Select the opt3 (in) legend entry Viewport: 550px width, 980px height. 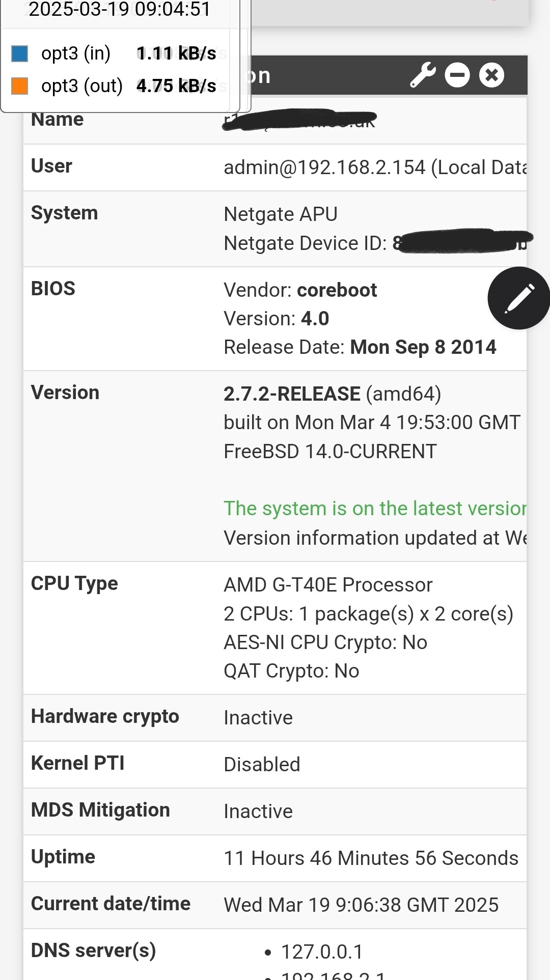tap(114, 53)
